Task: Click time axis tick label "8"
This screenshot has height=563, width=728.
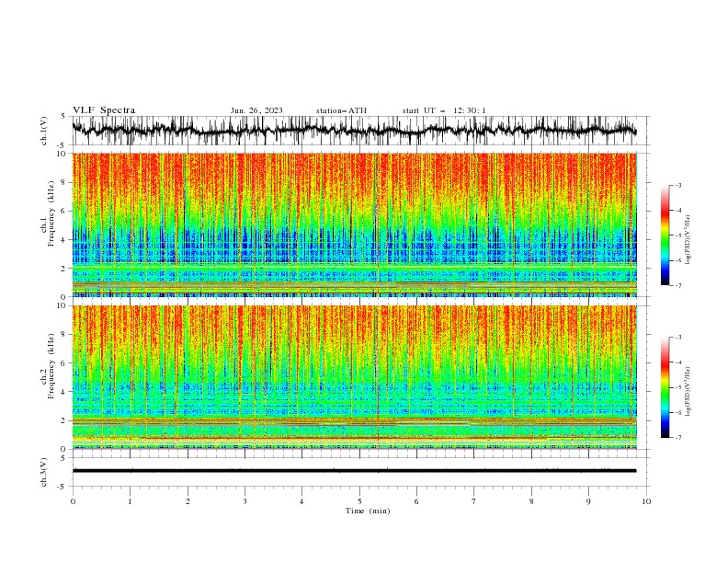Action: (531, 501)
